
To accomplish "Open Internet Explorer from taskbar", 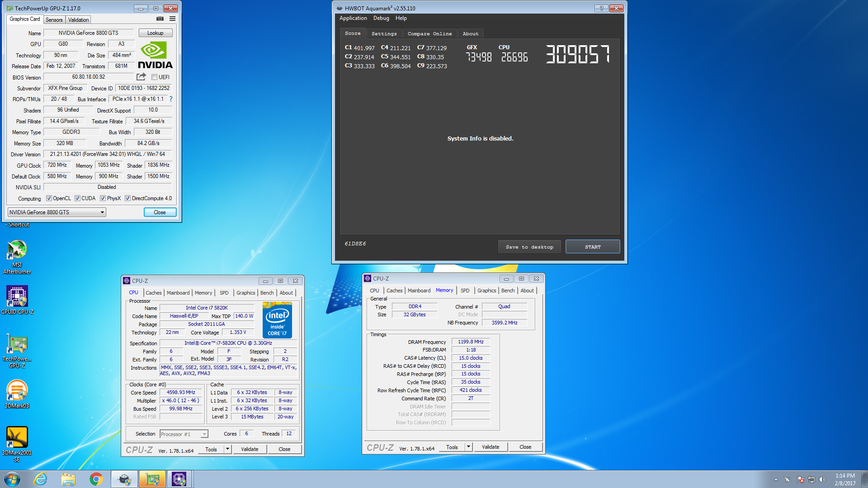I will point(41,479).
